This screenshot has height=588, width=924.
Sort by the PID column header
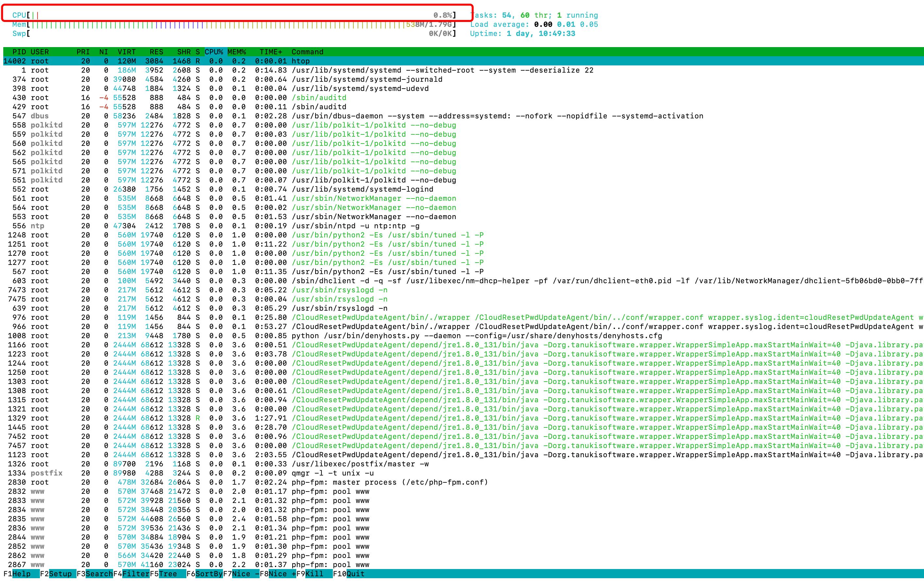(19, 52)
